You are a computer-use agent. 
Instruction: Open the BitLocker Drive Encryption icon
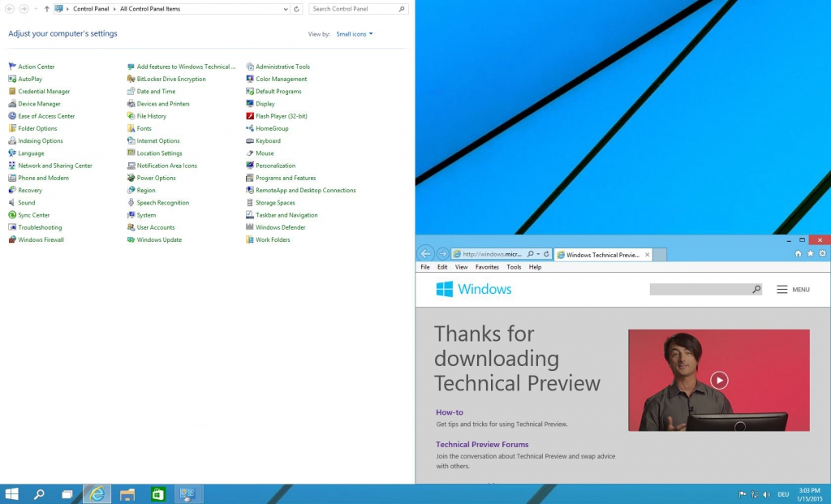click(131, 80)
